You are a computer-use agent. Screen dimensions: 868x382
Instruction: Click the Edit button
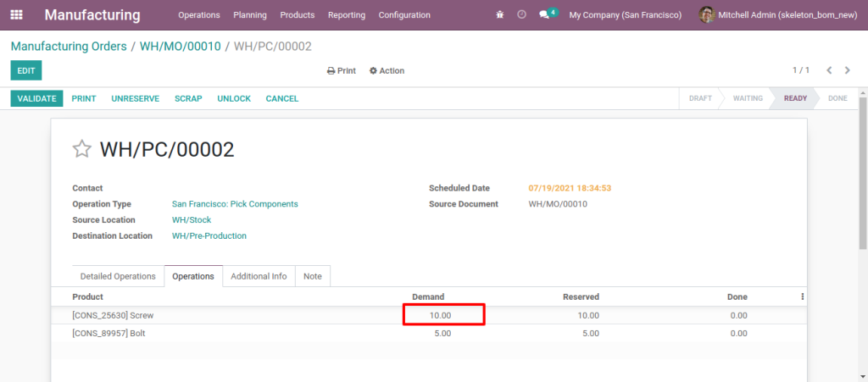pyautogui.click(x=25, y=71)
